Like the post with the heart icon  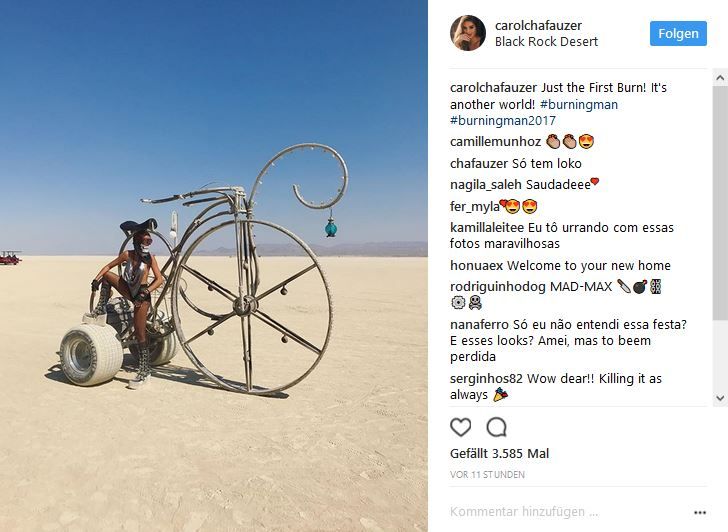click(x=461, y=427)
